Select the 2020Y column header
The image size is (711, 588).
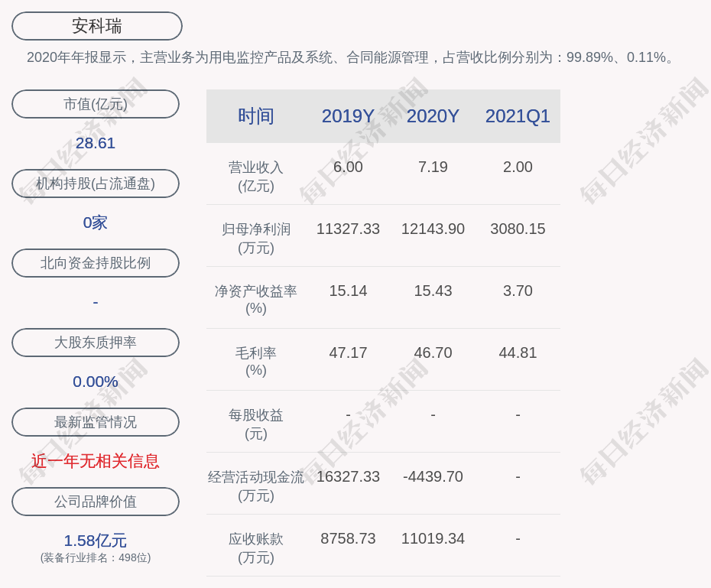coord(433,116)
